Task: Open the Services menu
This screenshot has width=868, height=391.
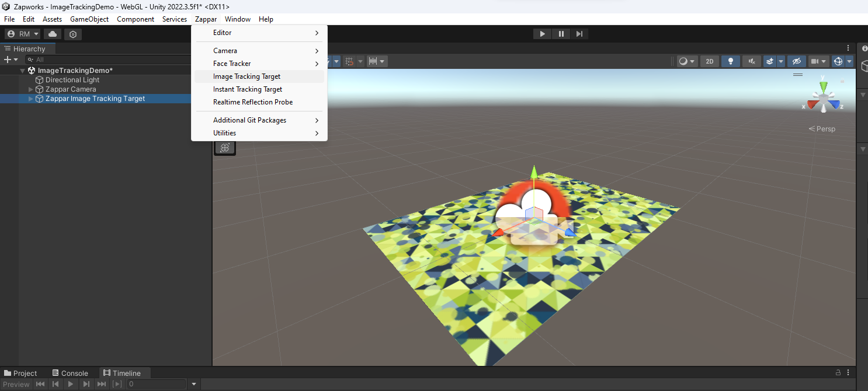Action: [x=175, y=19]
